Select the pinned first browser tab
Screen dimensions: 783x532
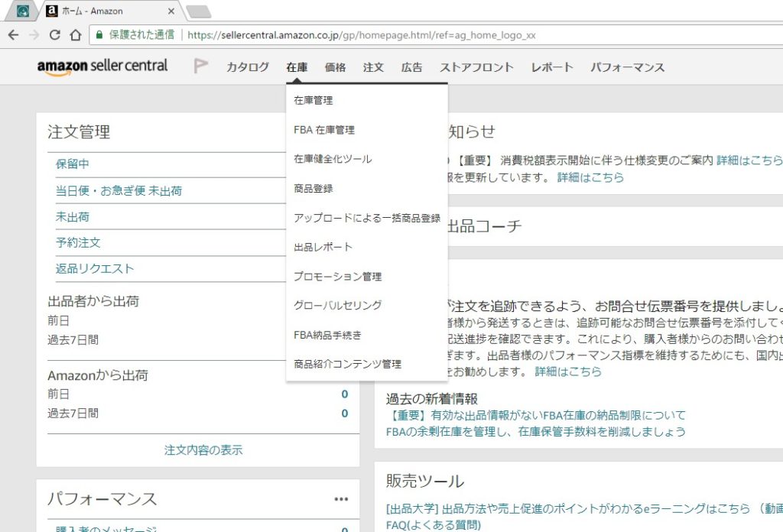tap(22, 11)
